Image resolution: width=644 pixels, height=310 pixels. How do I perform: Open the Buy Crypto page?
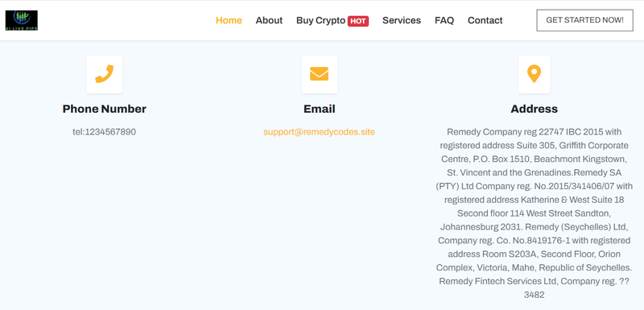(320, 20)
